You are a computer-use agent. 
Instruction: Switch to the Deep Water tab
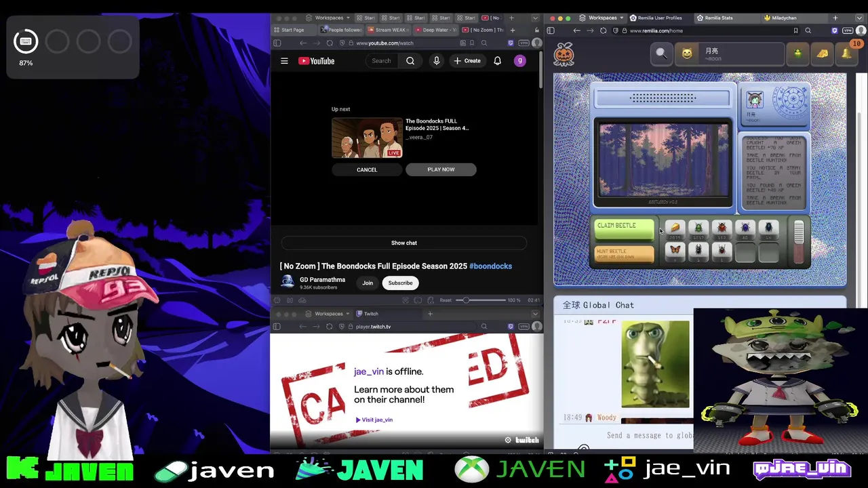[435, 30]
